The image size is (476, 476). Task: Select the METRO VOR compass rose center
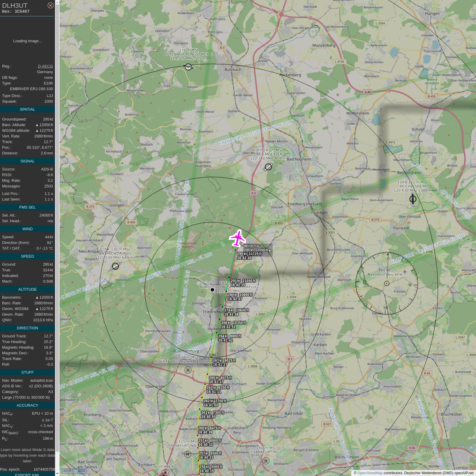(x=387, y=283)
